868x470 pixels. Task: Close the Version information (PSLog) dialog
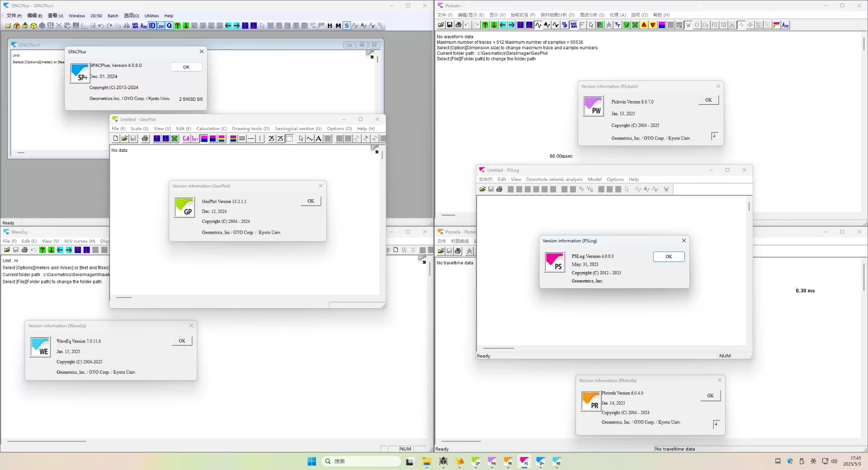click(x=684, y=241)
